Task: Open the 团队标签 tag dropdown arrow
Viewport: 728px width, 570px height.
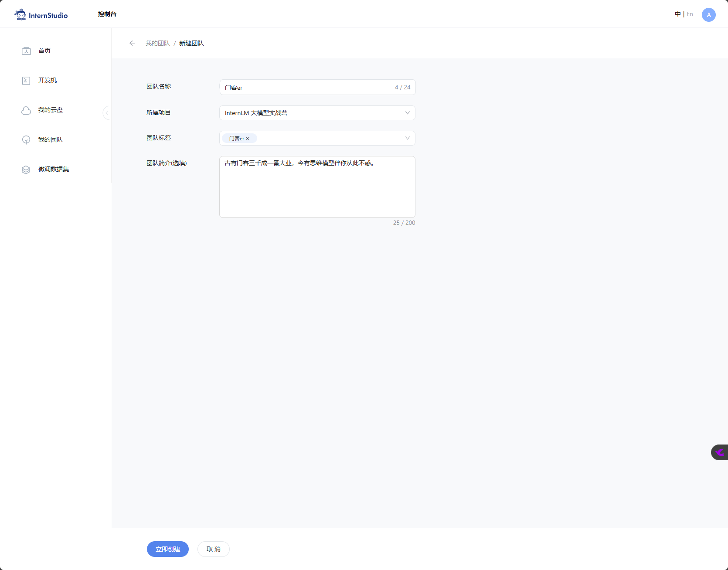Action: (x=407, y=138)
